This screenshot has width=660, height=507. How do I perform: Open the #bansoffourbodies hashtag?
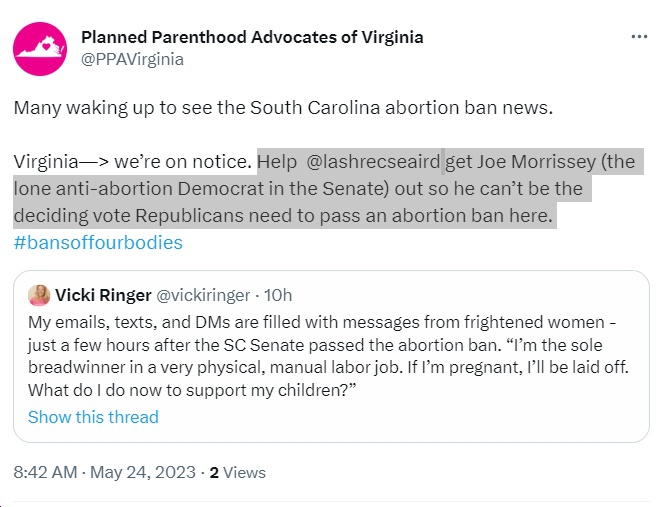(98, 243)
